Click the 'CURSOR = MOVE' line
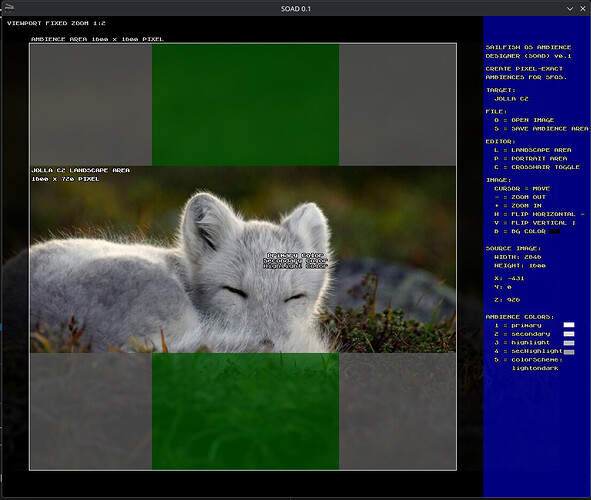The height and width of the screenshot is (500, 591). [x=522, y=188]
